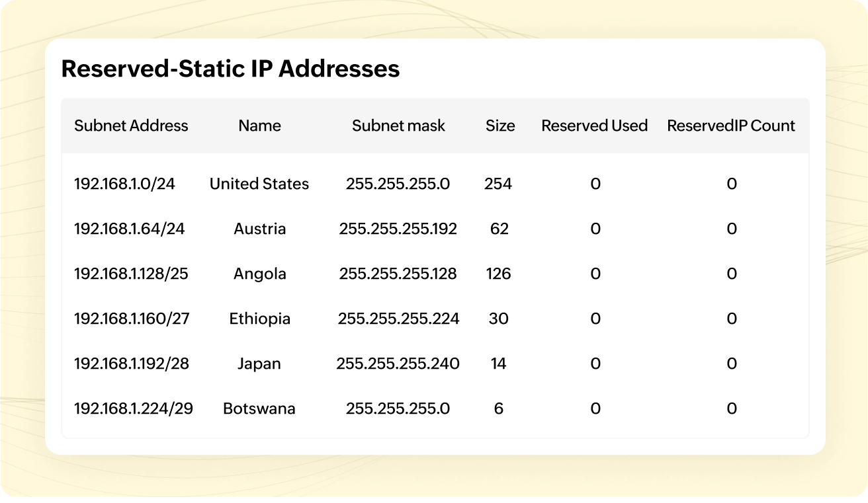Click the United States name cell

(x=259, y=184)
